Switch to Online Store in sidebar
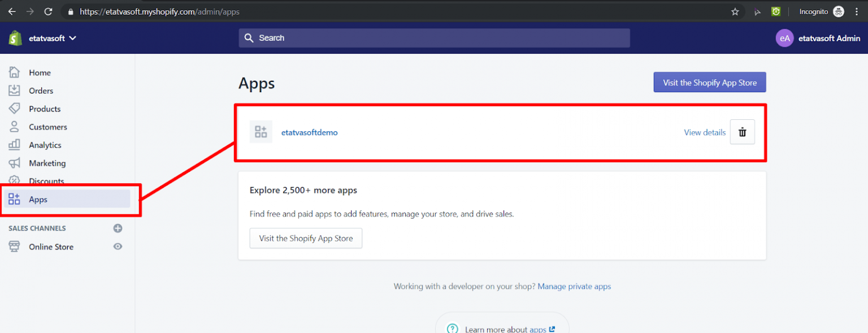Viewport: 868px width, 333px height. [51, 246]
